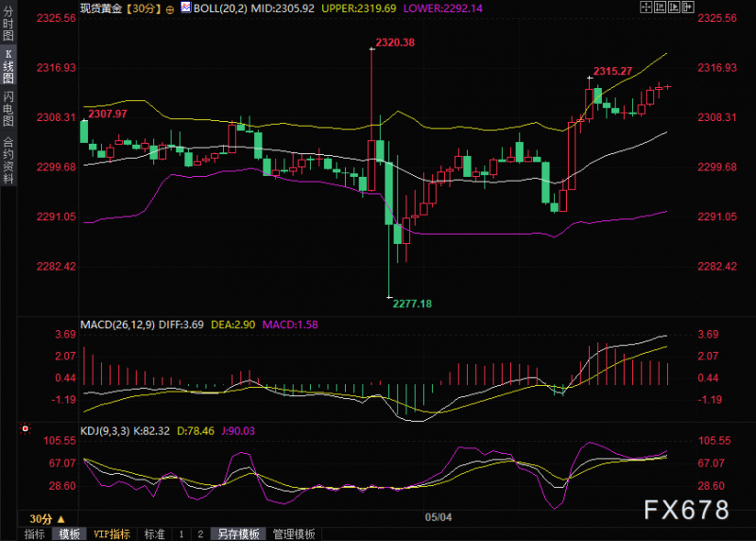Screen dimensions: 756x541
Task: Select the K线图 sidebar tab
Action: click(9, 66)
